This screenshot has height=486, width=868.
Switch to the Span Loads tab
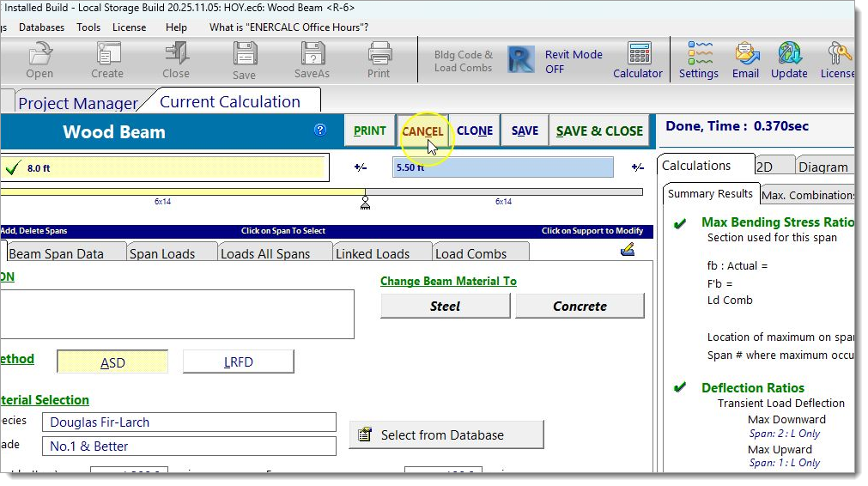coord(162,253)
